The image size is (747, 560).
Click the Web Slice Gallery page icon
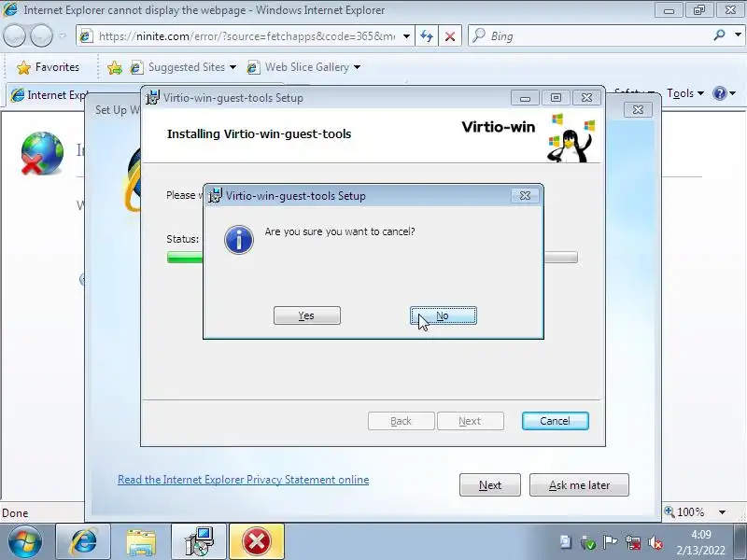[x=253, y=67]
